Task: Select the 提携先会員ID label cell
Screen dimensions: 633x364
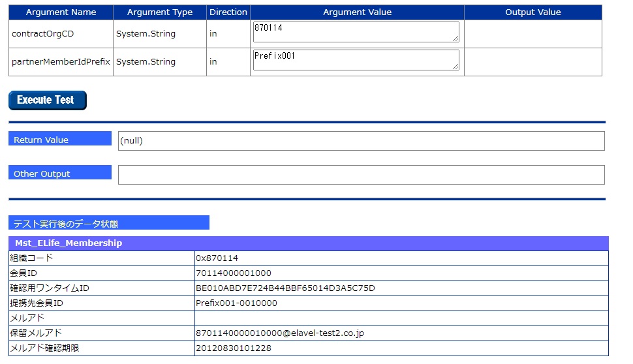Action: point(102,303)
